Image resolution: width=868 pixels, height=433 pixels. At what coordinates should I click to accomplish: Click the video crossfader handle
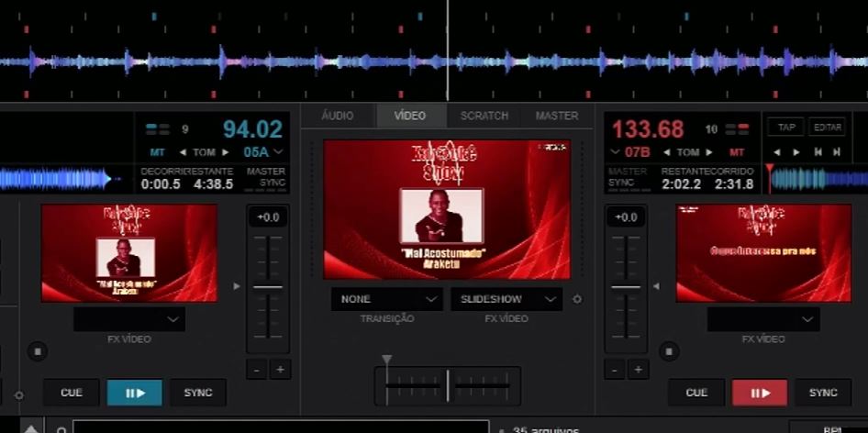(448, 386)
